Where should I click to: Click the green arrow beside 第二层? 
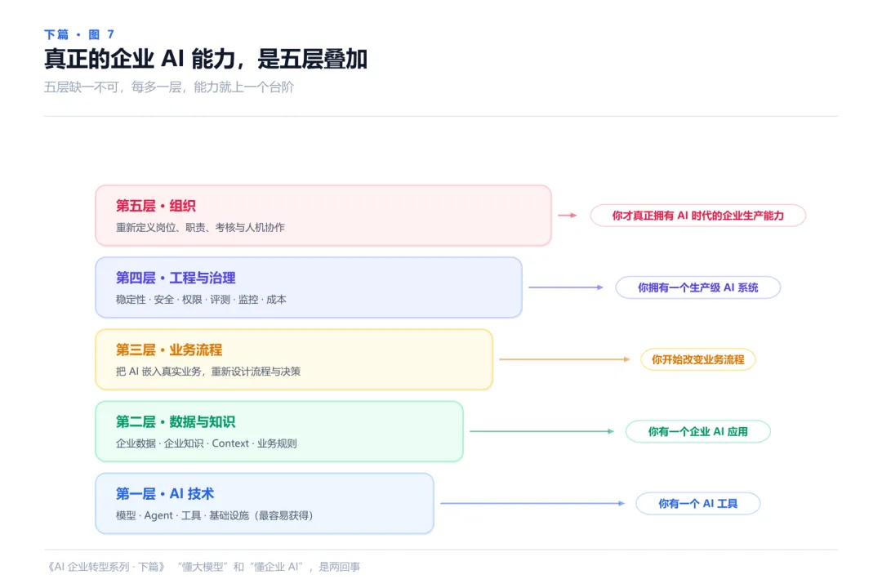[542, 431]
